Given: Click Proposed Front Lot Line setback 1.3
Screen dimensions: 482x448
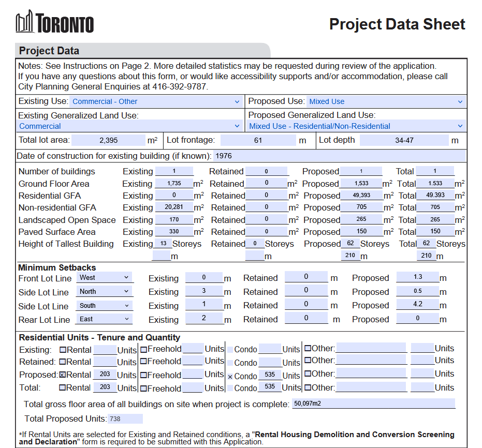Looking at the screenshot, I should [418, 277].
